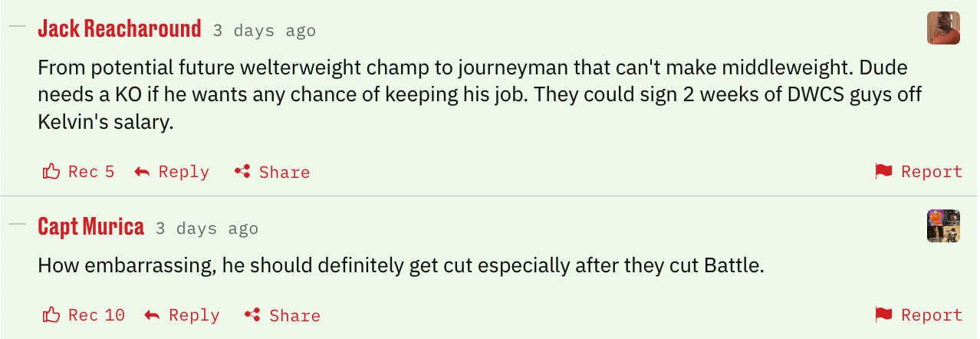Screen dimensions: 980x339
Task: Click Capt Murica's avatar thumbnail
Action: [943, 226]
